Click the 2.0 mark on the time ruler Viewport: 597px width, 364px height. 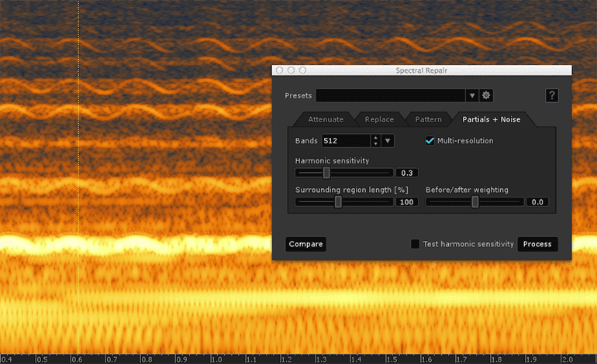pos(567,359)
